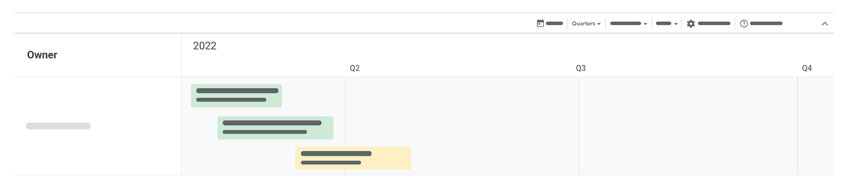Open the second green task card
The image size is (868, 181).
(x=275, y=128)
